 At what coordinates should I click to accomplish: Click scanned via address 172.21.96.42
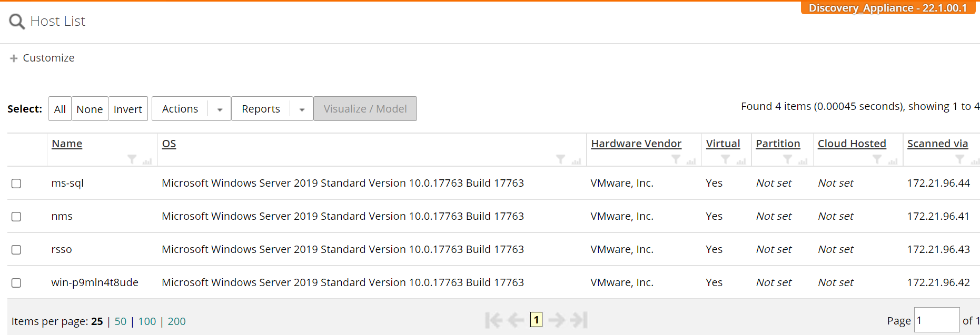[938, 282]
